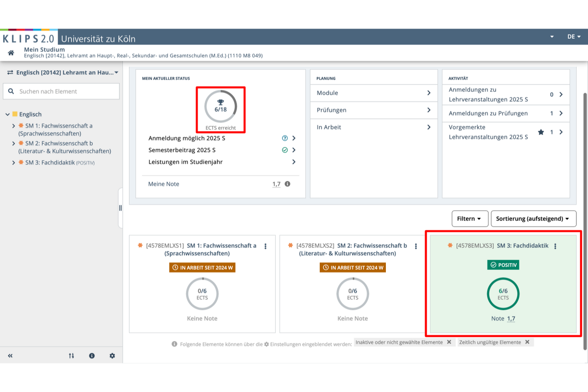Click the vertical page scrollbar

coord(585,220)
